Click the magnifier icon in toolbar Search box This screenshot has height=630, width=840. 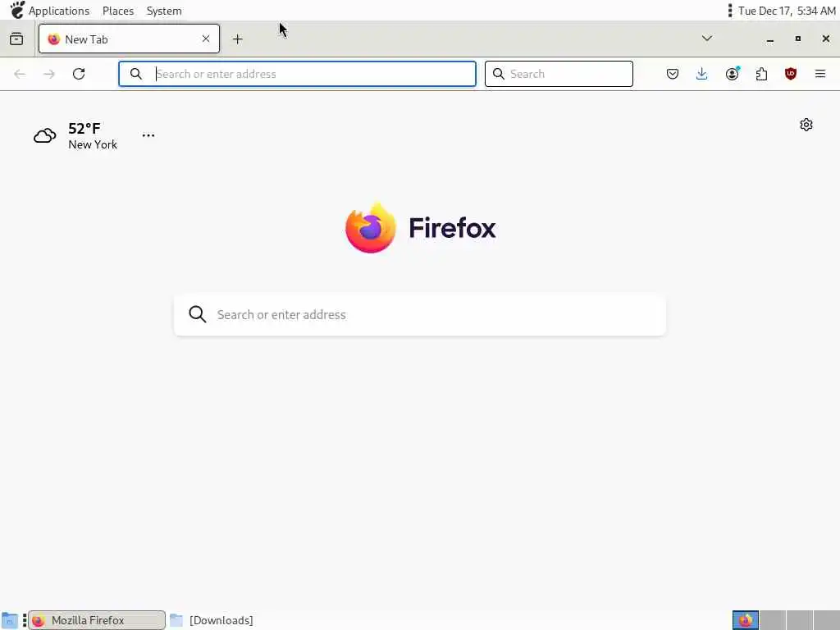[x=498, y=74]
